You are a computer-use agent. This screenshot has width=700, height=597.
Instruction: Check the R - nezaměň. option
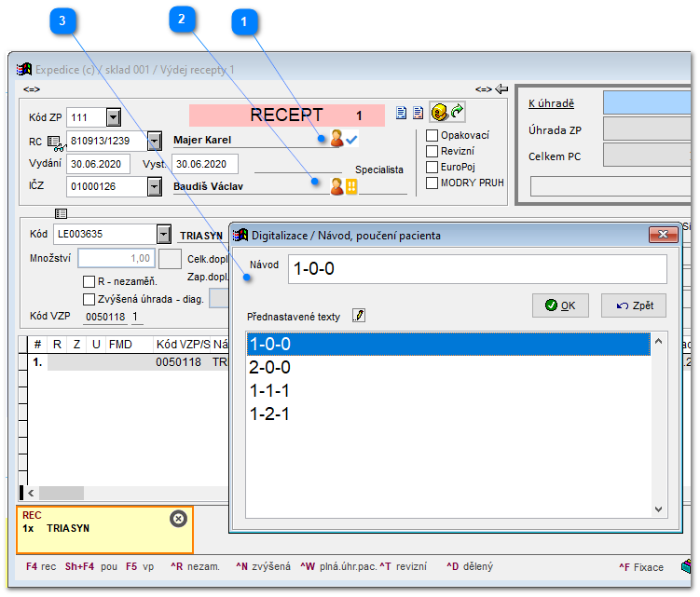click(x=89, y=281)
